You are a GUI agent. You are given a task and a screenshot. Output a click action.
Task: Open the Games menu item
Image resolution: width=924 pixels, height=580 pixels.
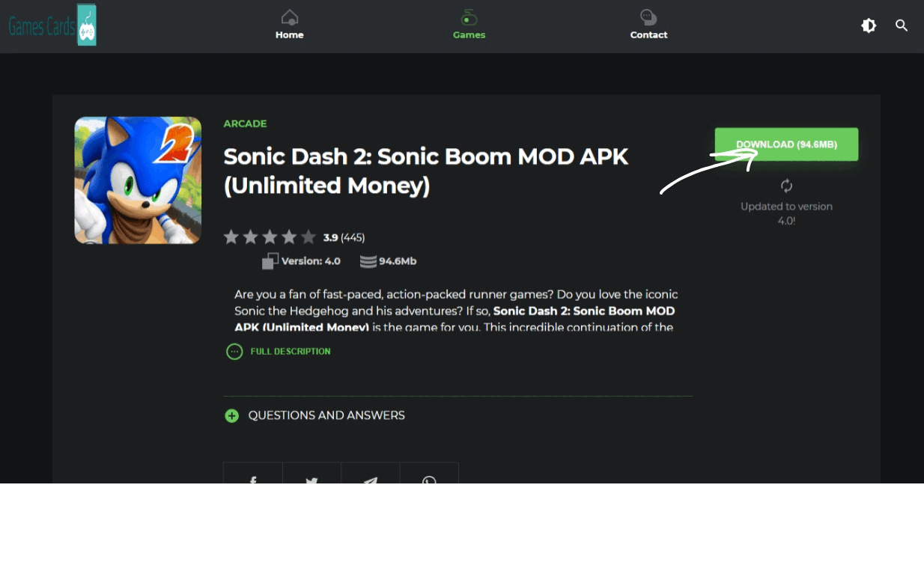tap(469, 25)
